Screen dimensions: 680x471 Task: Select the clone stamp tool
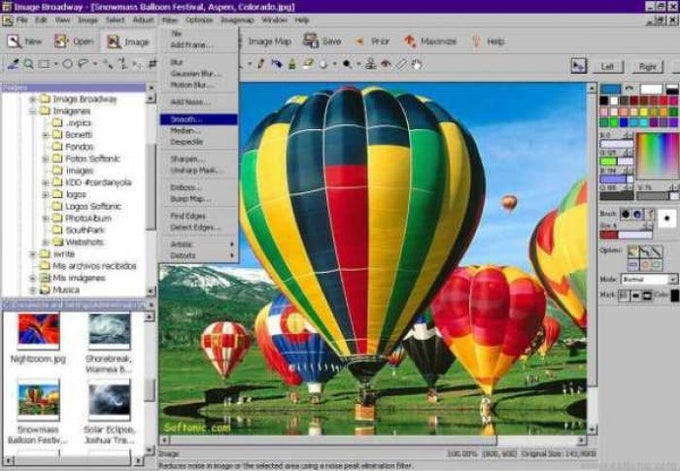point(370,65)
